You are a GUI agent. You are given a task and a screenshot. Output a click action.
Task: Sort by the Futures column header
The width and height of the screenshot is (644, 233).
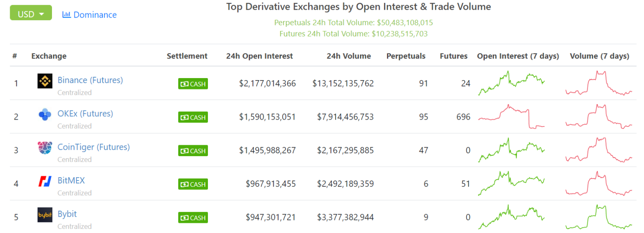[454, 56]
